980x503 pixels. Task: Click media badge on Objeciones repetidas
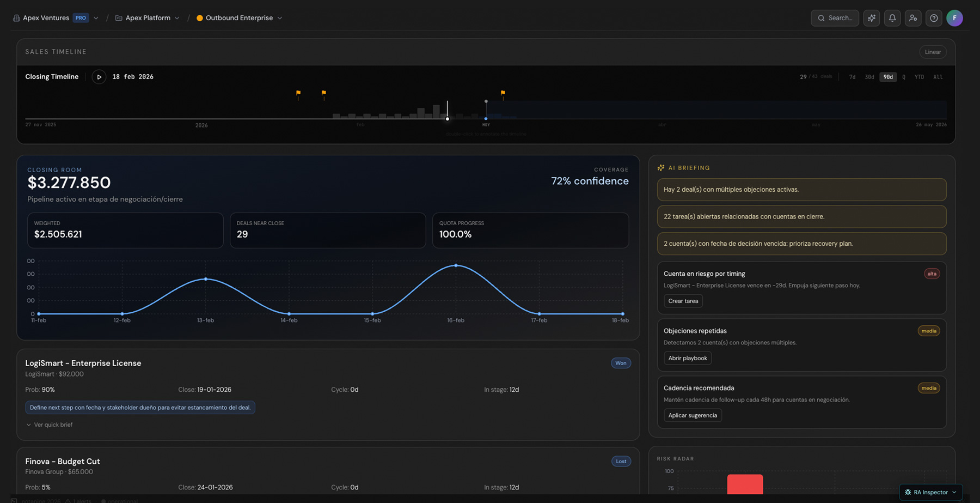928,331
